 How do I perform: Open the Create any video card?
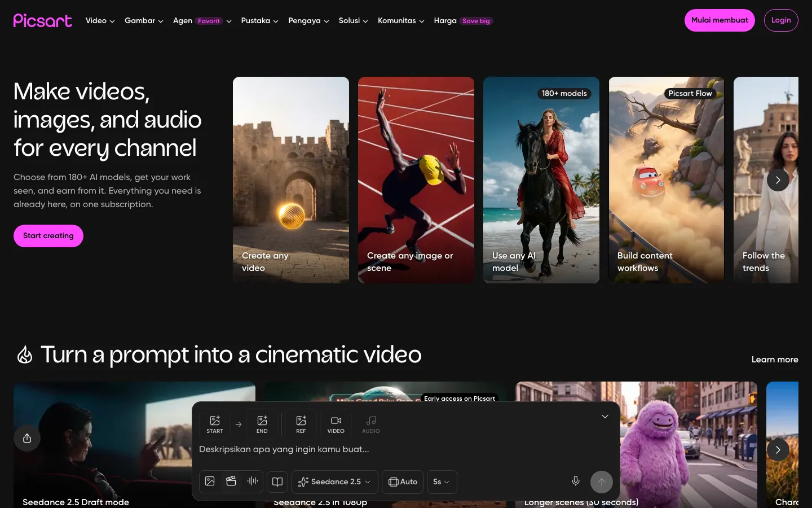[291, 180]
